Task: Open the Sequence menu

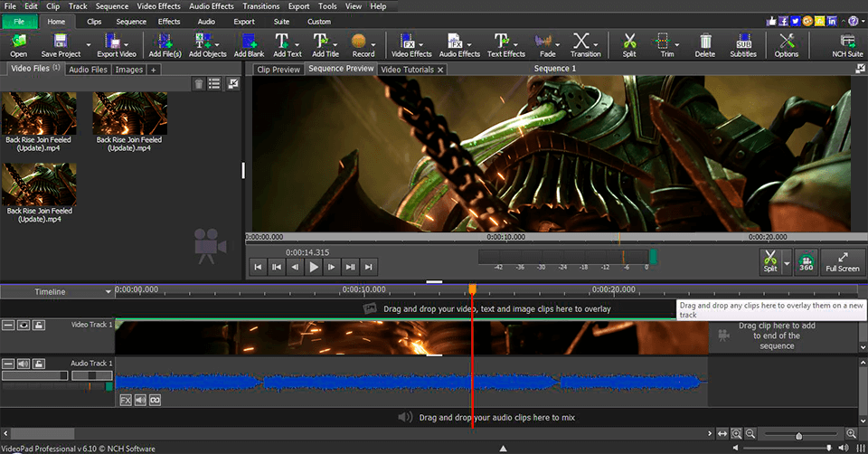Action: click(112, 6)
